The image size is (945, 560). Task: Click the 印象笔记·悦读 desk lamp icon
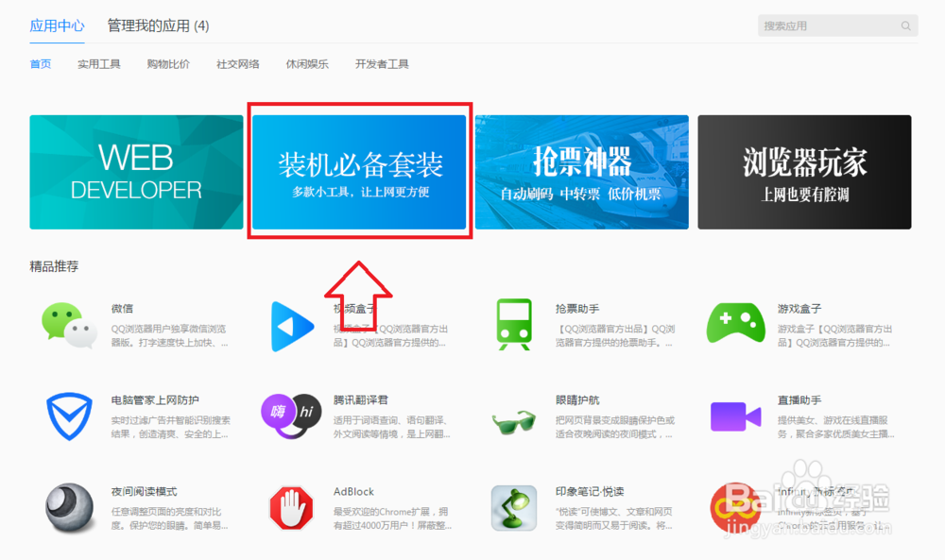click(x=514, y=507)
